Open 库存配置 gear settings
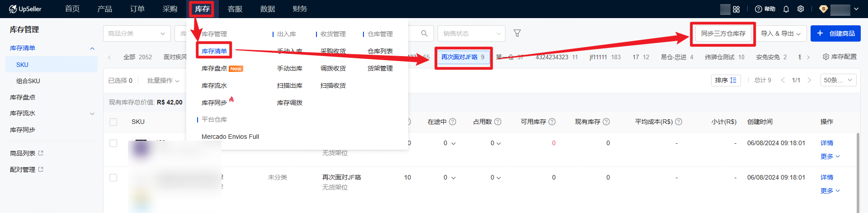Viewport: 868px width, 213px height. coord(840,57)
